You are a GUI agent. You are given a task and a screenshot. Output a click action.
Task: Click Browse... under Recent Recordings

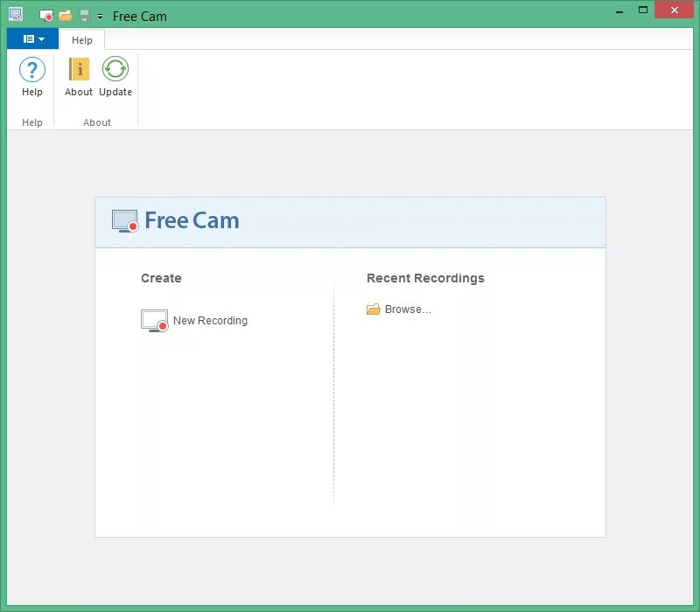(x=399, y=309)
